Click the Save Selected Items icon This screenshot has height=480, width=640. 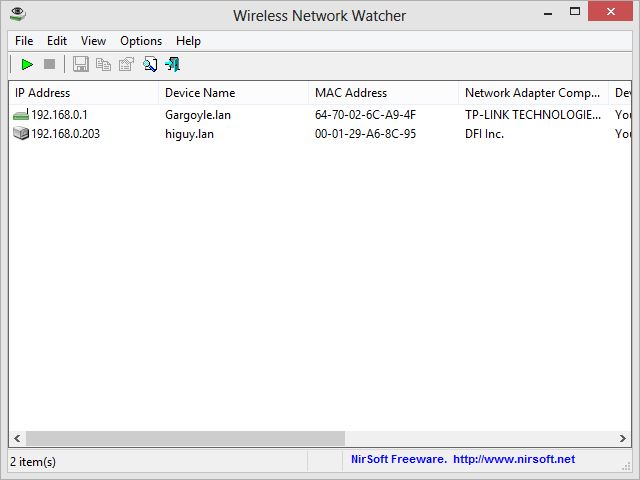(x=80, y=64)
